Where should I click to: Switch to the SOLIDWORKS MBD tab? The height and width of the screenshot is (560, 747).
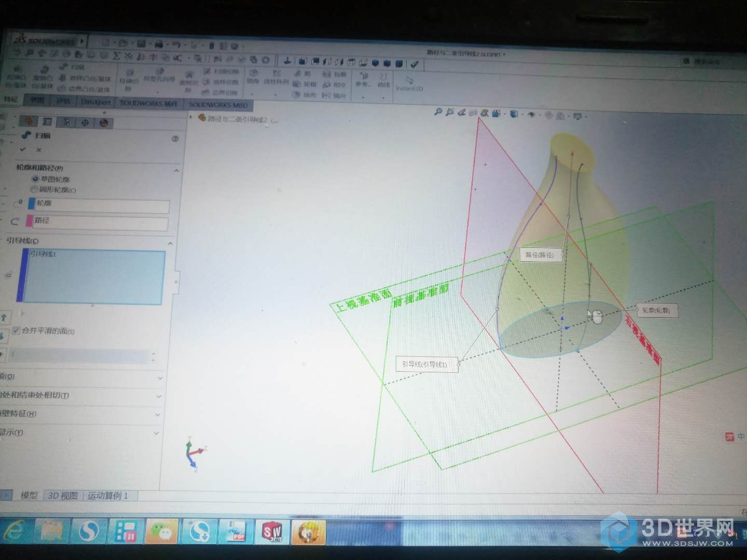coord(218,105)
